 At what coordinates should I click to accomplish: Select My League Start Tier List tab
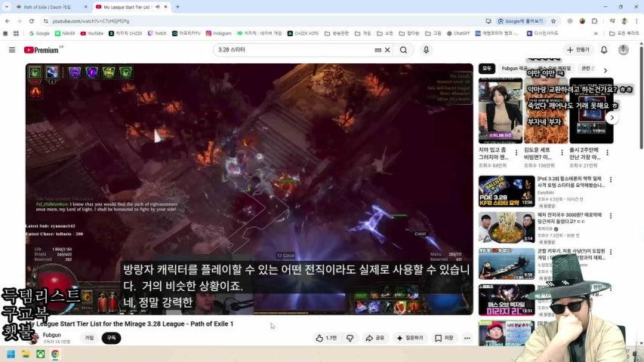[x=128, y=7]
